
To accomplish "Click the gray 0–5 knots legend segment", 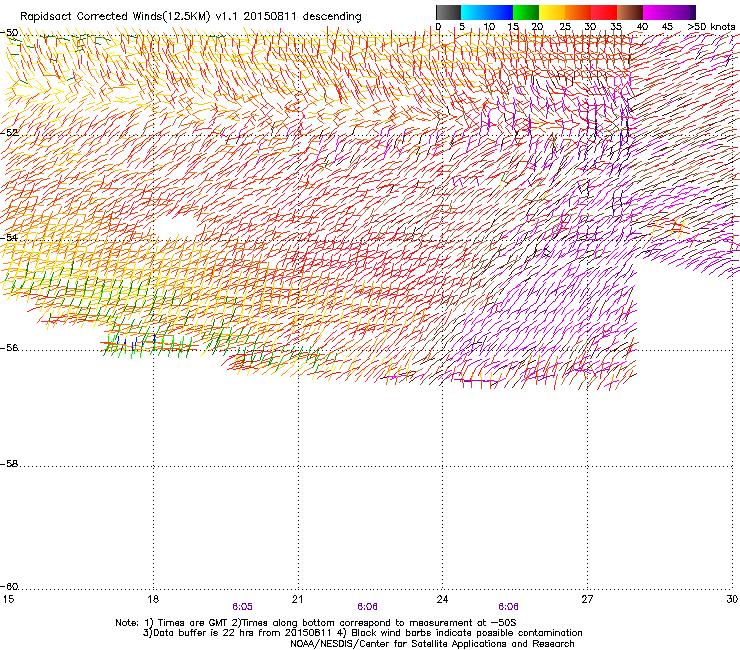I will point(448,12).
